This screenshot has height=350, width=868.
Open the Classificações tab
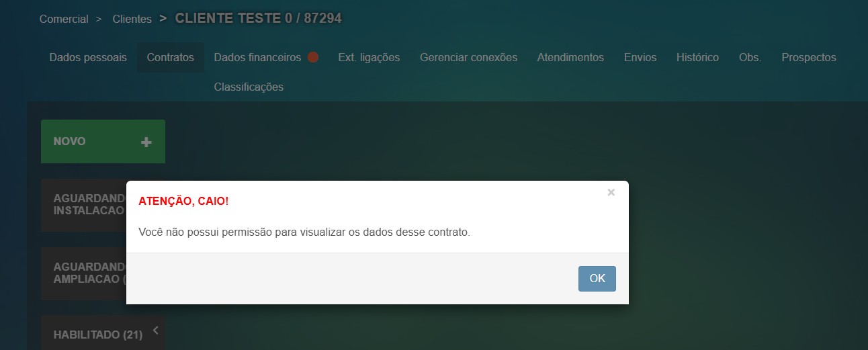249,87
